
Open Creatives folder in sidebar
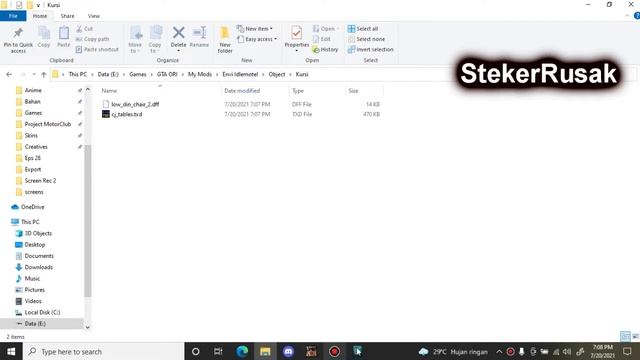(x=36, y=147)
